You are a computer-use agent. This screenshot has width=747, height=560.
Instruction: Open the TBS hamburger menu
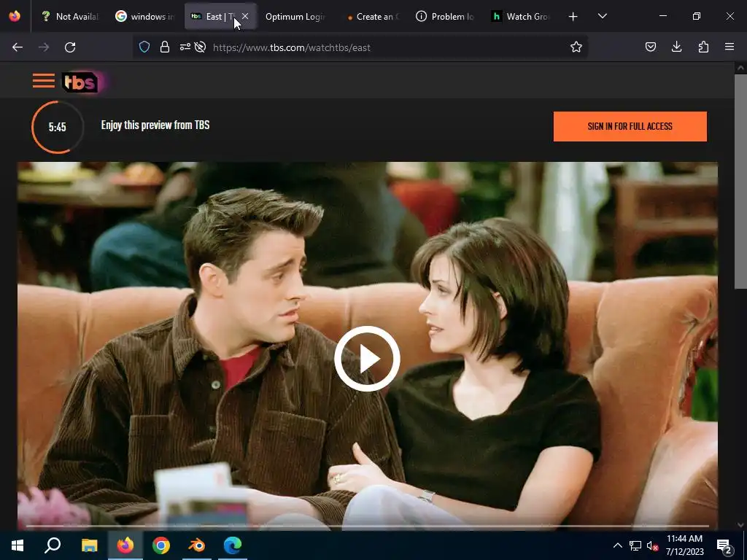click(x=43, y=80)
